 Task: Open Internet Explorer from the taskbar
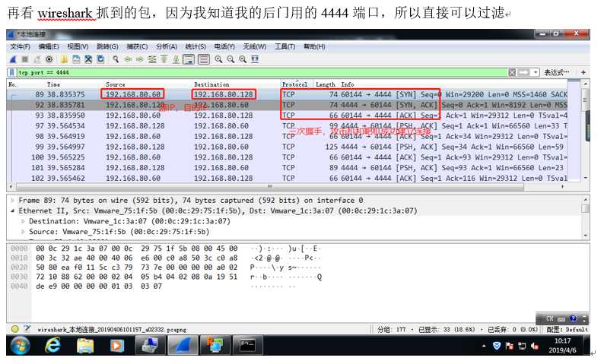pyautogui.click(x=52, y=345)
